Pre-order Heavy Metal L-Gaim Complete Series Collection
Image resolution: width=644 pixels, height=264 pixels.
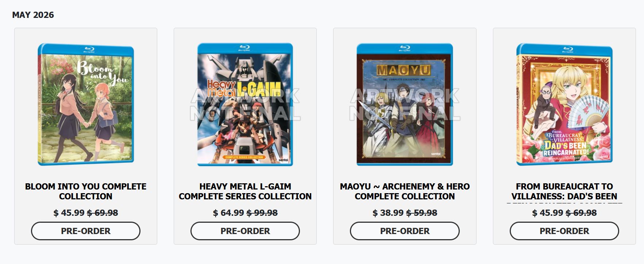coord(245,231)
